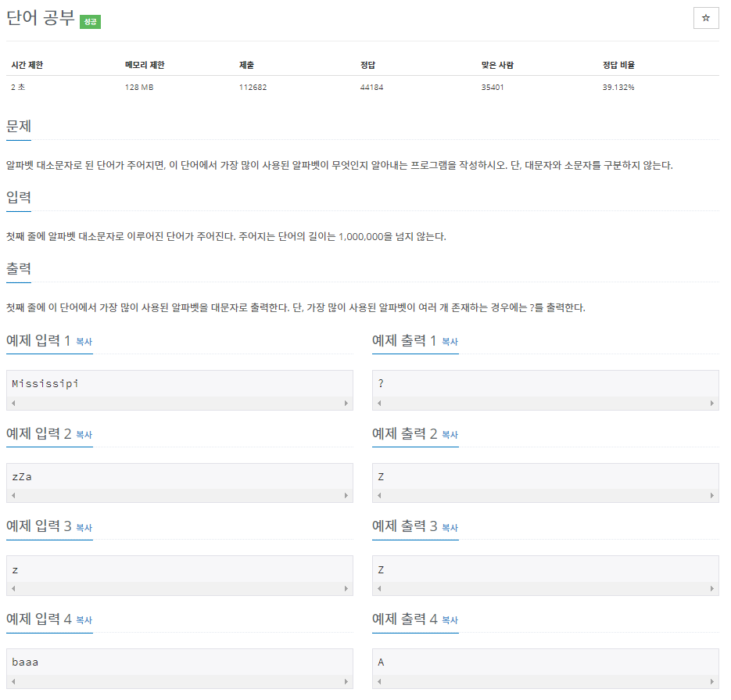Click right scroll arrow under 예제 출력 3 box

coord(712,588)
